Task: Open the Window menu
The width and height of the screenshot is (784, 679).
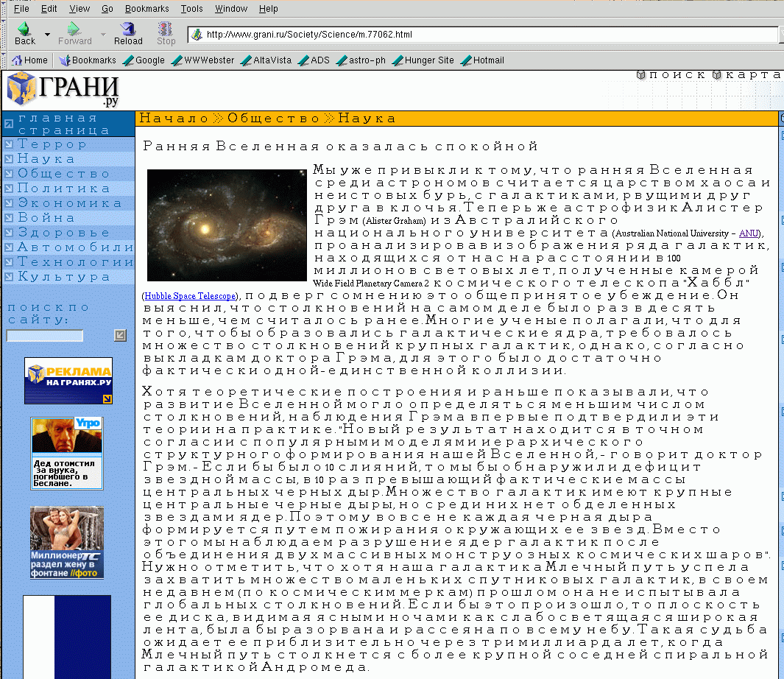Action: pos(231,9)
